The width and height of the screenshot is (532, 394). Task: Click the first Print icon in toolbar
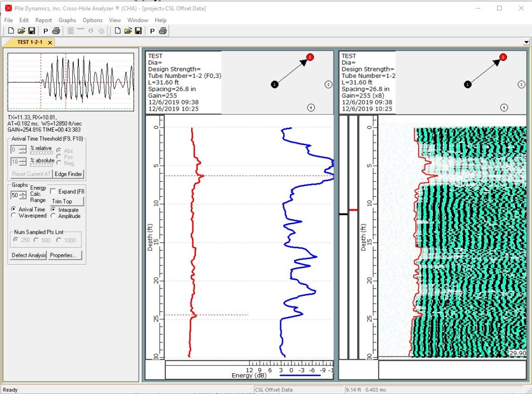click(x=56, y=31)
